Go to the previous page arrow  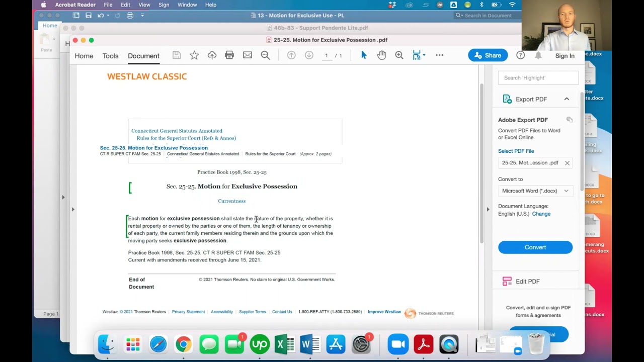coord(291,55)
